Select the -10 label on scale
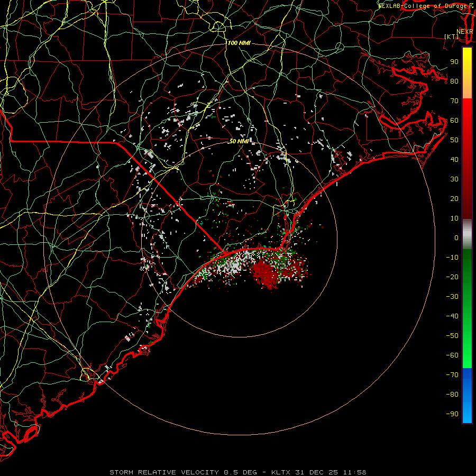 [452, 258]
